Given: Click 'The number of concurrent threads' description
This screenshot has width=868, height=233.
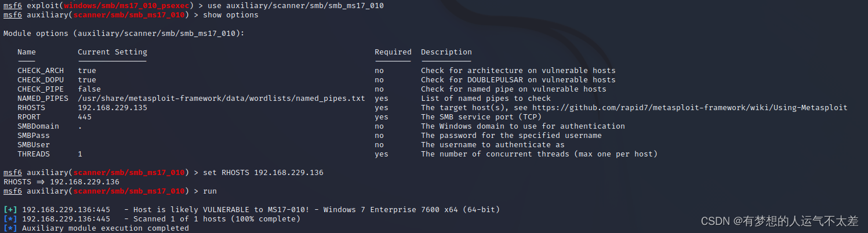Looking at the screenshot, I should (539, 154).
